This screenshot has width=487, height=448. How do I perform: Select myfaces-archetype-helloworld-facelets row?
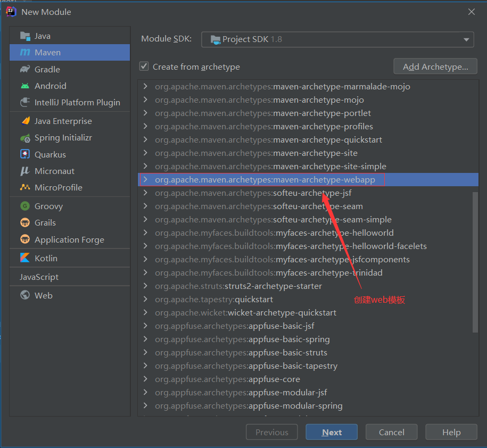point(308,246)
